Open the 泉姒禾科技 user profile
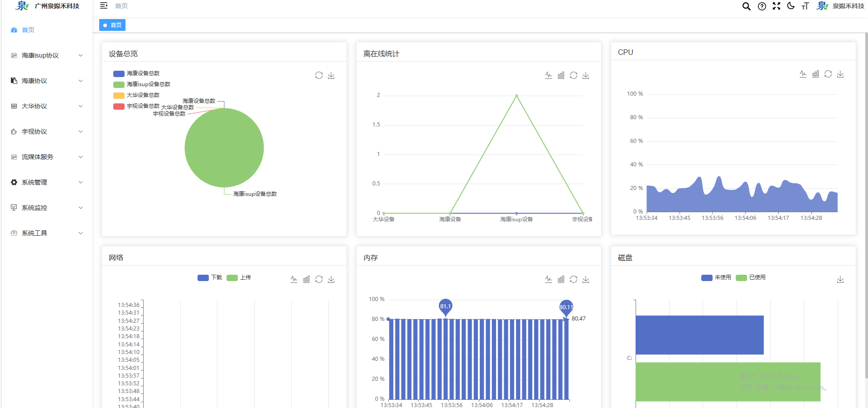The image size is (868, 408). [x=841, y=6]
